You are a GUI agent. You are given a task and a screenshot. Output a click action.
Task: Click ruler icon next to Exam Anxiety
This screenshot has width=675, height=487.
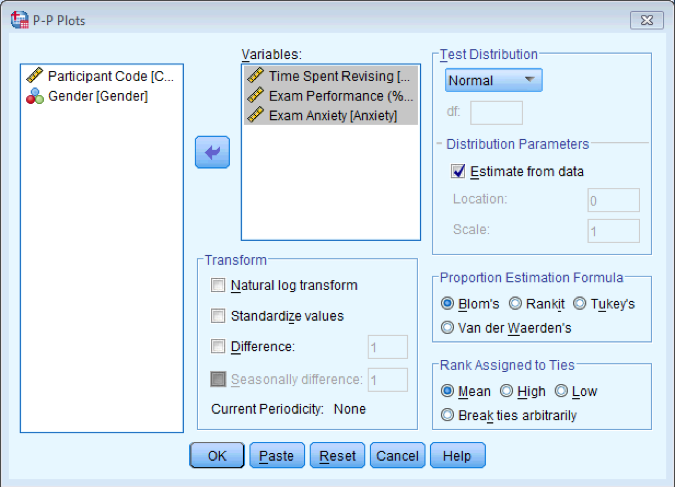256,115
